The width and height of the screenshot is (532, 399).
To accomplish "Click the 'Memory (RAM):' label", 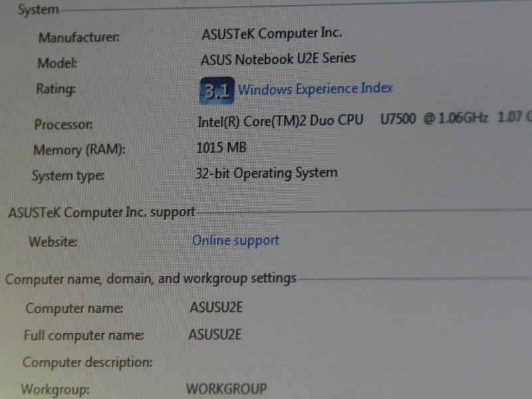I will (x=79, y=150).
